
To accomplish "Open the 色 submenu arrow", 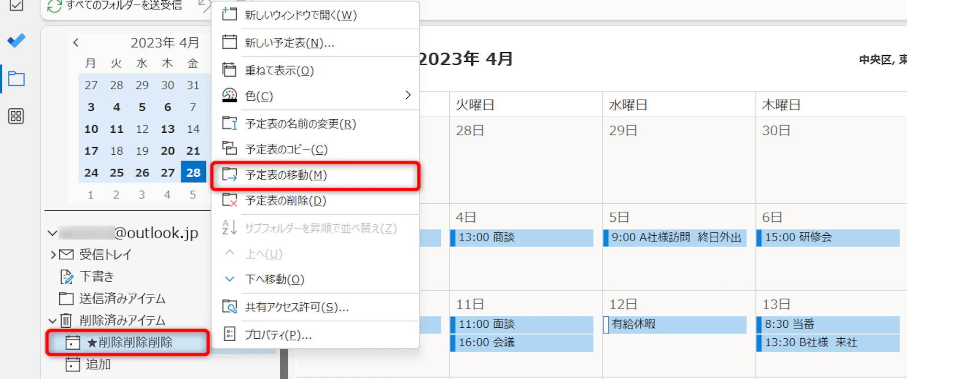I will point(408,95).
